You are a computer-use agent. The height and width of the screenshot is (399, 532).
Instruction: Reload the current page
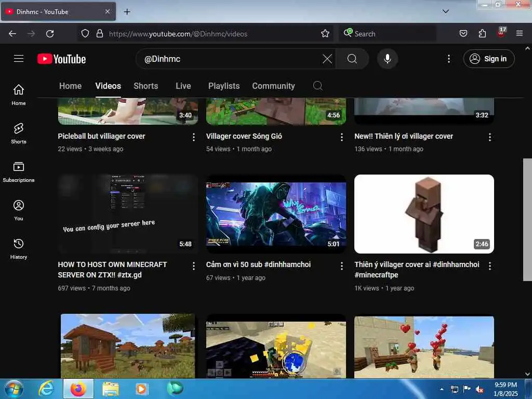[50, 34]
